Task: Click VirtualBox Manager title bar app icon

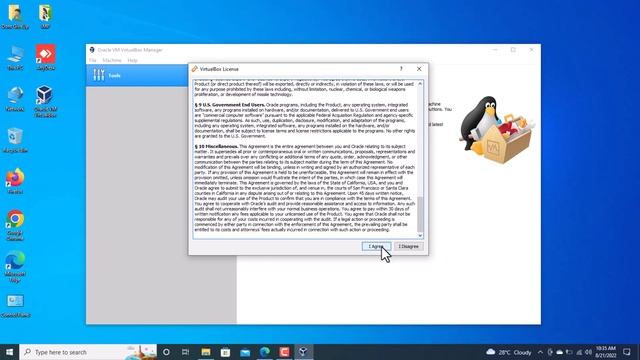Action: tap(92, 50)
